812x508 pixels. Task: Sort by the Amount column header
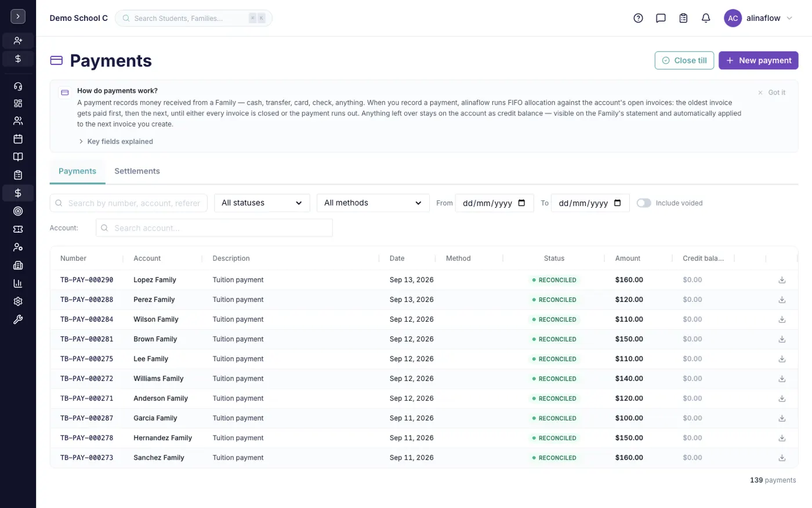click(628, 258)
